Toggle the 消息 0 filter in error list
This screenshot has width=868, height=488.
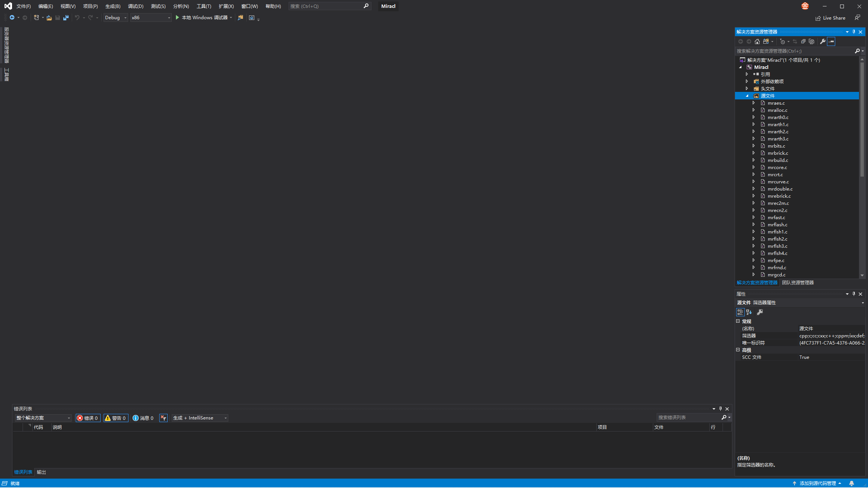pyautogui.click(x=143, y=418)
